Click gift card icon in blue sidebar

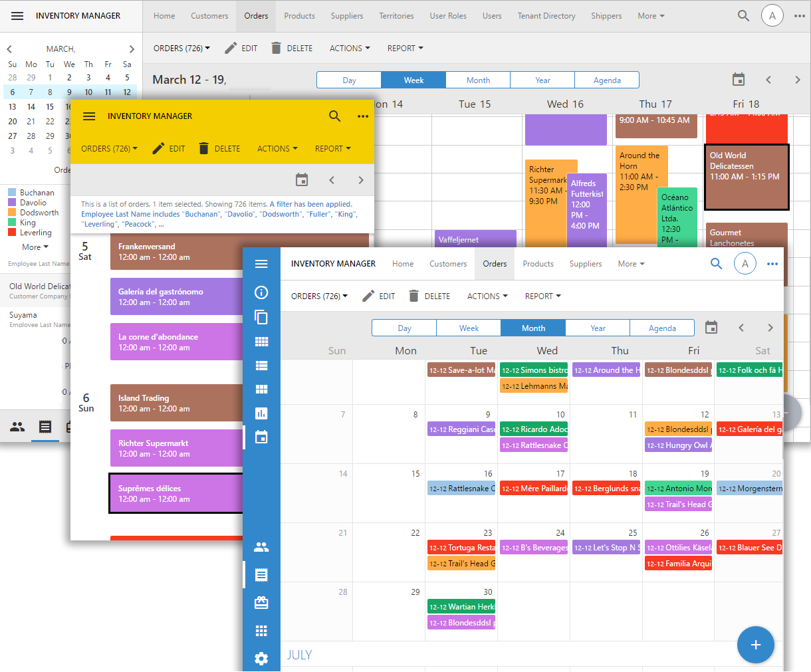(261, 603)
